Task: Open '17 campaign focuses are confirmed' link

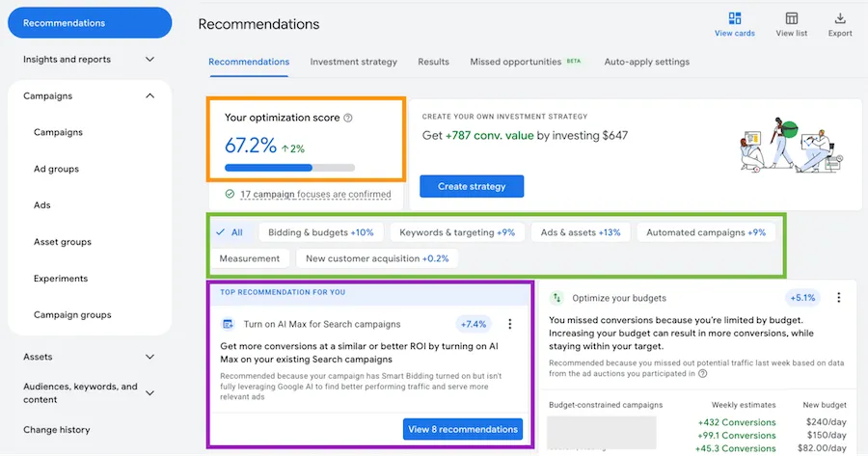Action: point(315,194)
